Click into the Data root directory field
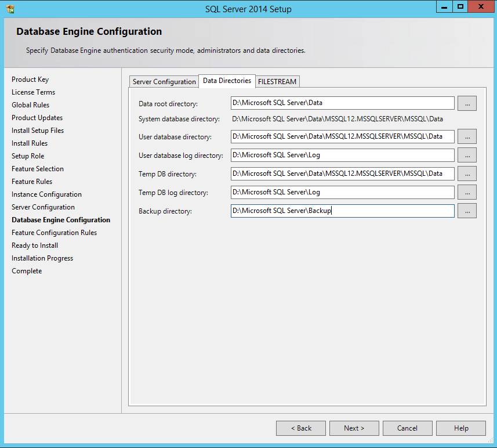Screen dimensions: 497x448 342,103
